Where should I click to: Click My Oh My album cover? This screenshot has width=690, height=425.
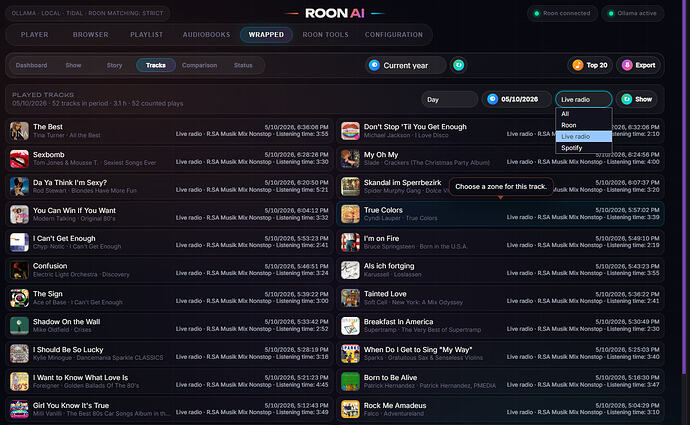click(350, 159)
